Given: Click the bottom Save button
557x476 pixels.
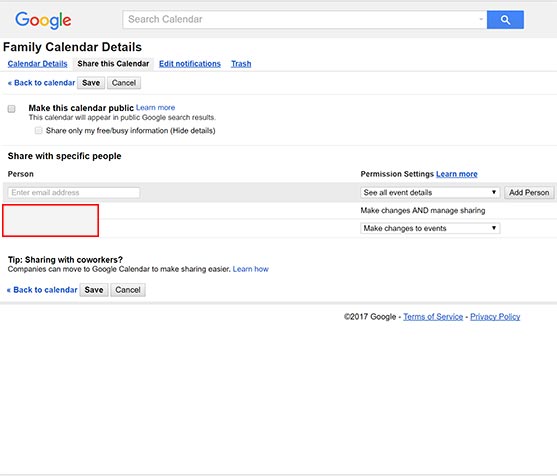Looking at the screenshot, I should pyautogui.click(x=94, y=290).
